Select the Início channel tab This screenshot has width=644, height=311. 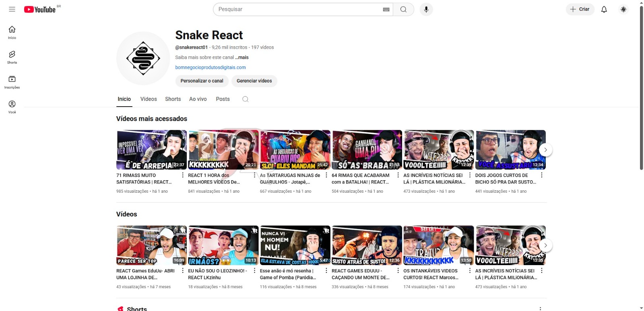pos(124,99)
